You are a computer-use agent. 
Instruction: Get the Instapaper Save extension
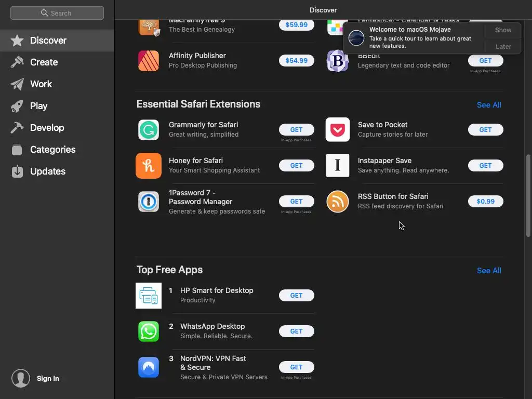486,166
